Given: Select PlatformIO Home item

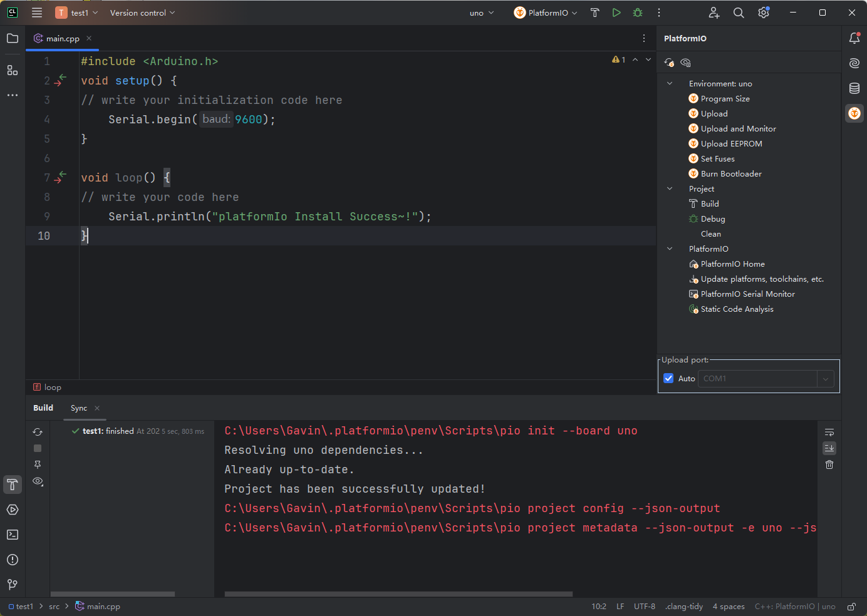Looking at the screenshot, I should [732, 264].
